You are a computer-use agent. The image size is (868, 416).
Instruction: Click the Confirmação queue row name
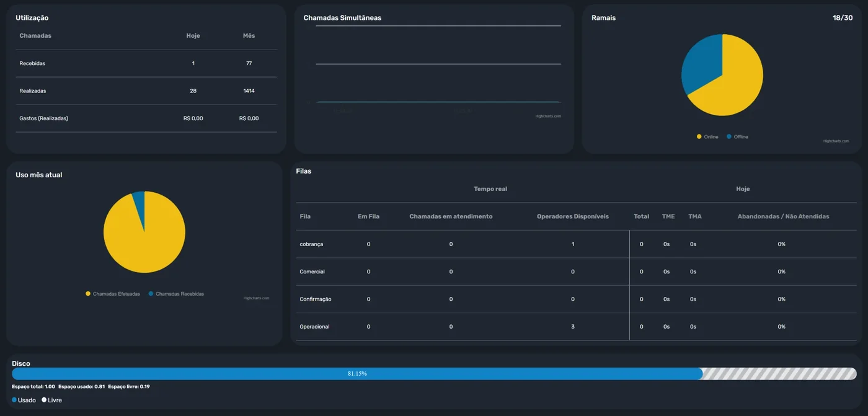(316, 299)
